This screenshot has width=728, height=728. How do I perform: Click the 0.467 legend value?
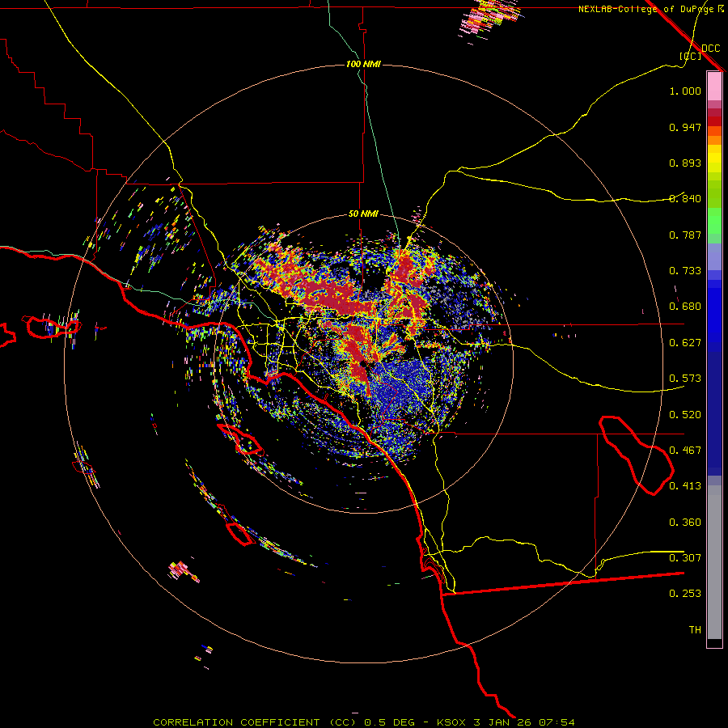[685, 451]
